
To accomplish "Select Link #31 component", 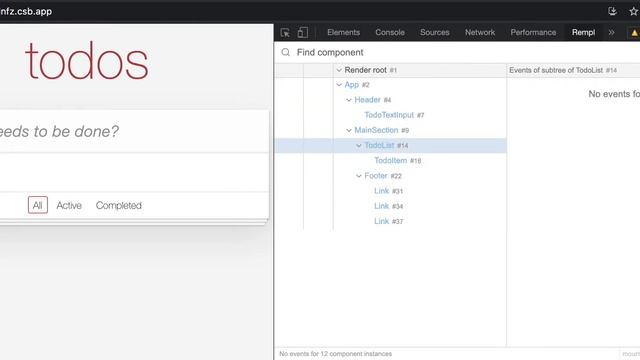I will [x=388, y=191].
